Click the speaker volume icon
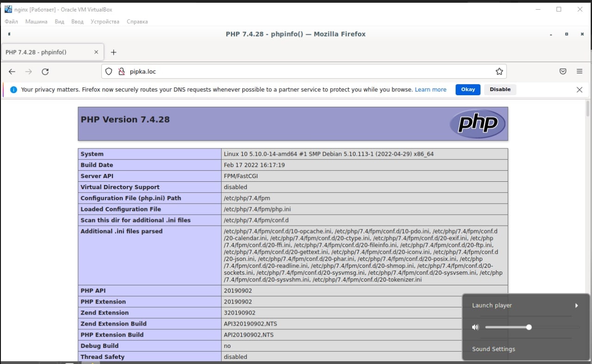This screenshot has height=364, width=592. coord(475,327)
